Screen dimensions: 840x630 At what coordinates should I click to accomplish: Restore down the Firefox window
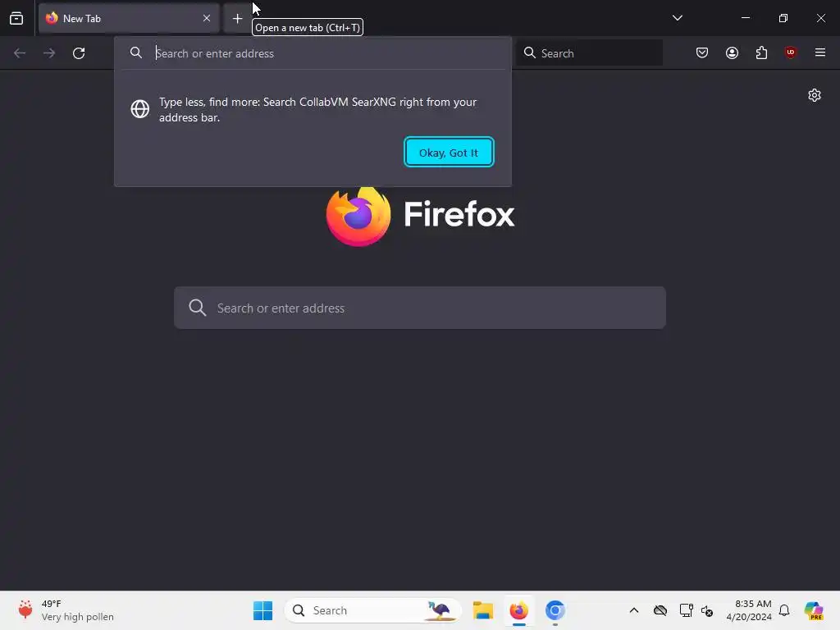click(x=783, y=18)
